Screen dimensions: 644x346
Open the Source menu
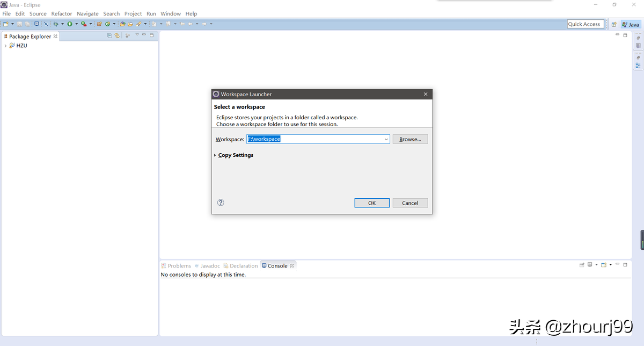[38, 13]
